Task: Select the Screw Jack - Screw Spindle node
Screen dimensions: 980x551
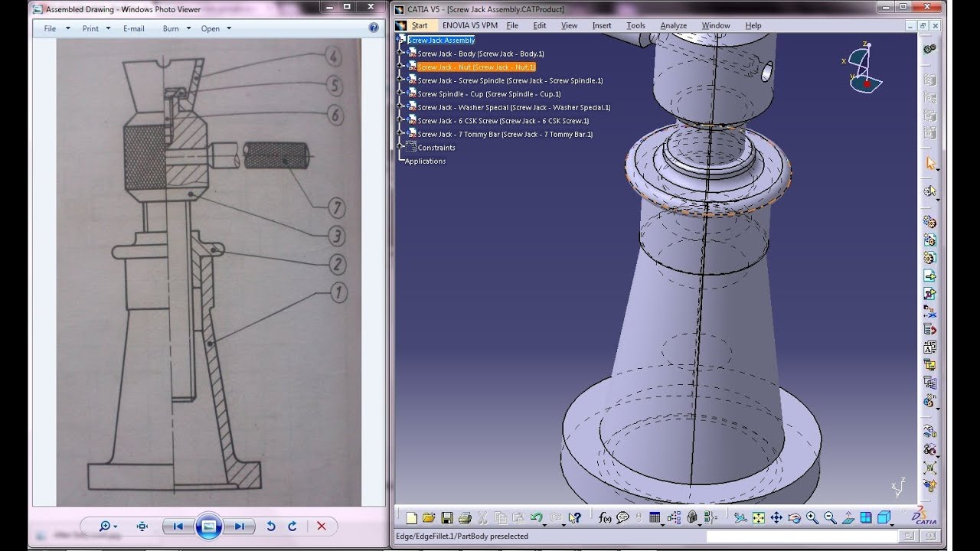Action: (510, 80)
